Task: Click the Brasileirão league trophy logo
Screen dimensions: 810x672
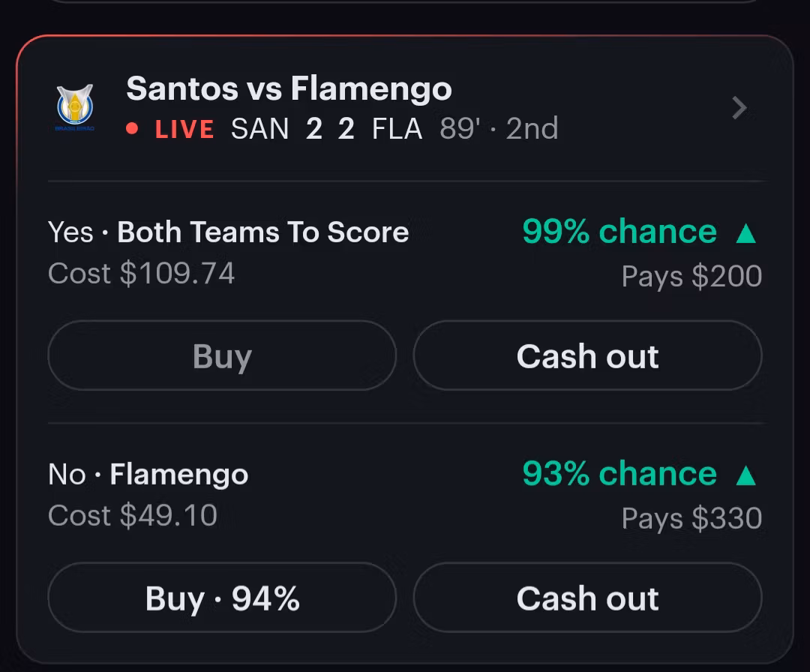Action: pyautogui.click(x=75, y=107)
